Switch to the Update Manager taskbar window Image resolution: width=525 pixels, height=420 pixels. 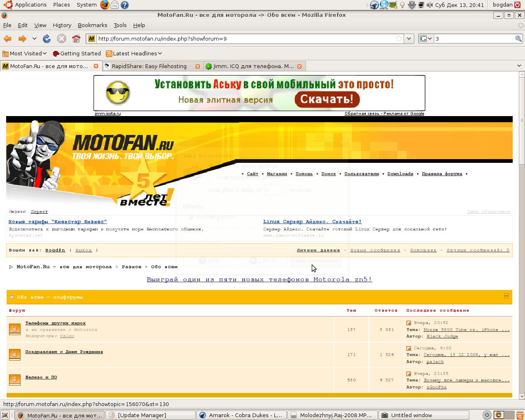[x=151, y=415]
